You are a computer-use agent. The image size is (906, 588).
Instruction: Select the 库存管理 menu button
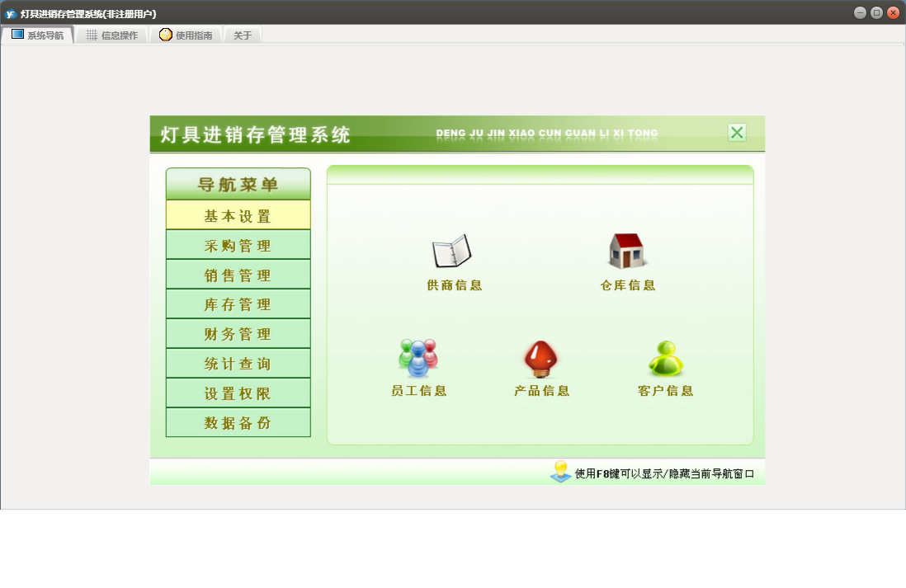click(x=238, y=304)
